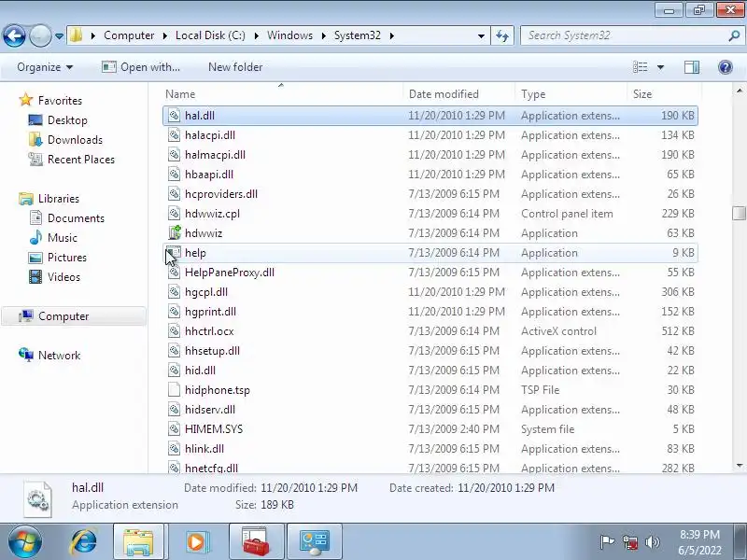Select hid.dll file name
This screenshot has height=560, width=747.
[200, 370]
